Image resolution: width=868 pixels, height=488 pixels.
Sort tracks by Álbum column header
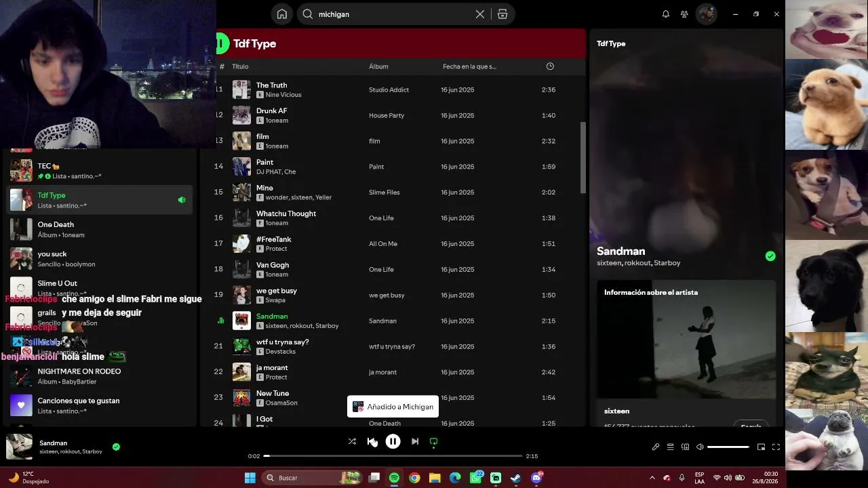[378, 66]
